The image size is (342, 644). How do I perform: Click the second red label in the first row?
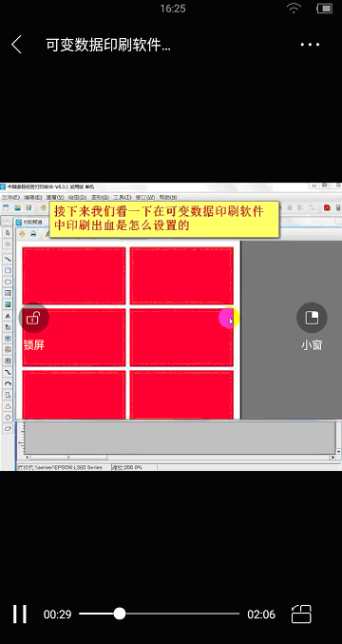coord(181,276)
